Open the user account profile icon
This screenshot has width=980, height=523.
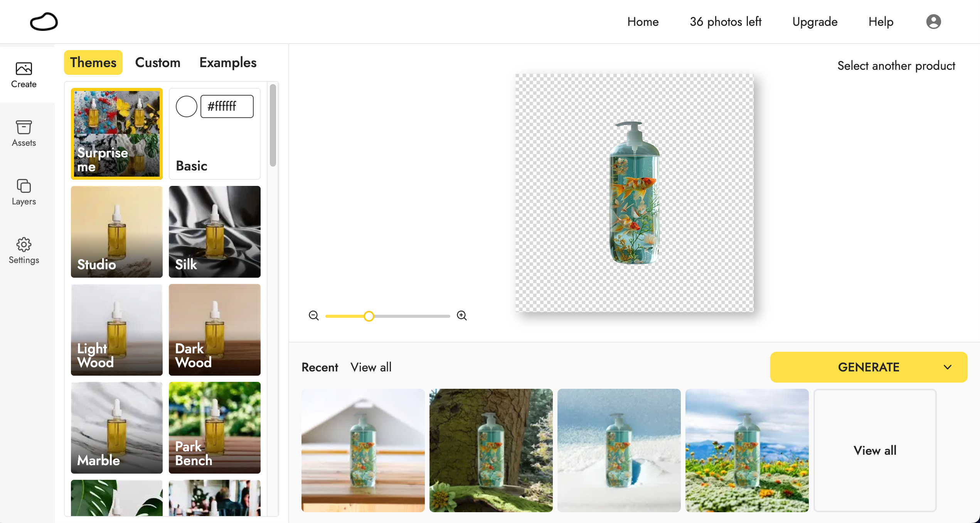click(x=933, y=22)
